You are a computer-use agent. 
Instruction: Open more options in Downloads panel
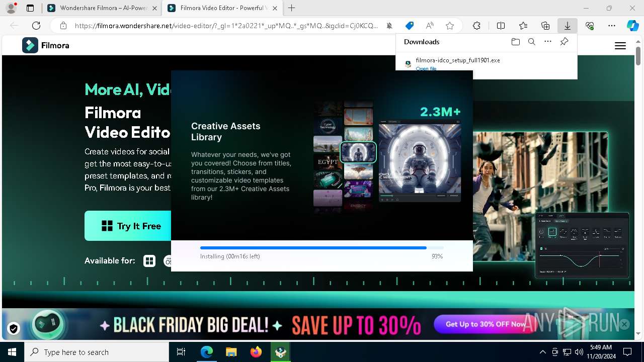548,42
